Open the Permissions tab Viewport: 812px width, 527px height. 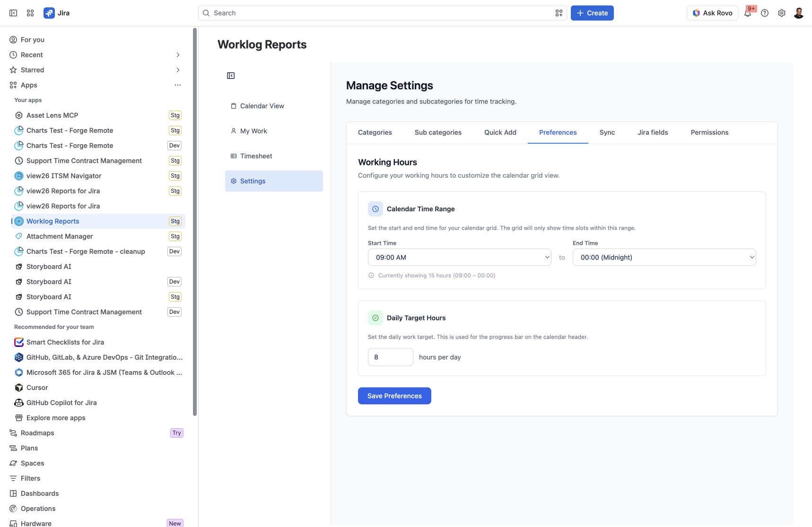pyautogui.click(x=709, y=132)
